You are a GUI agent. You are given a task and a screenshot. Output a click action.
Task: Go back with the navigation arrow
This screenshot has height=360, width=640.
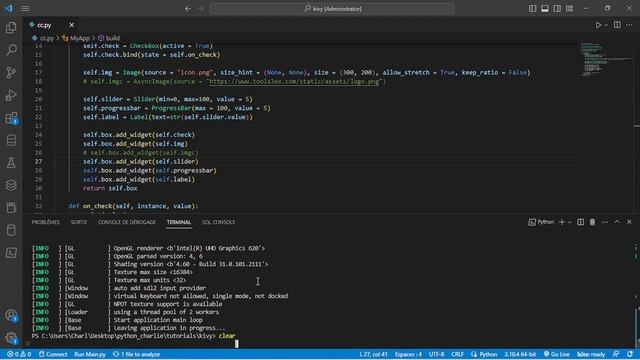188,9
